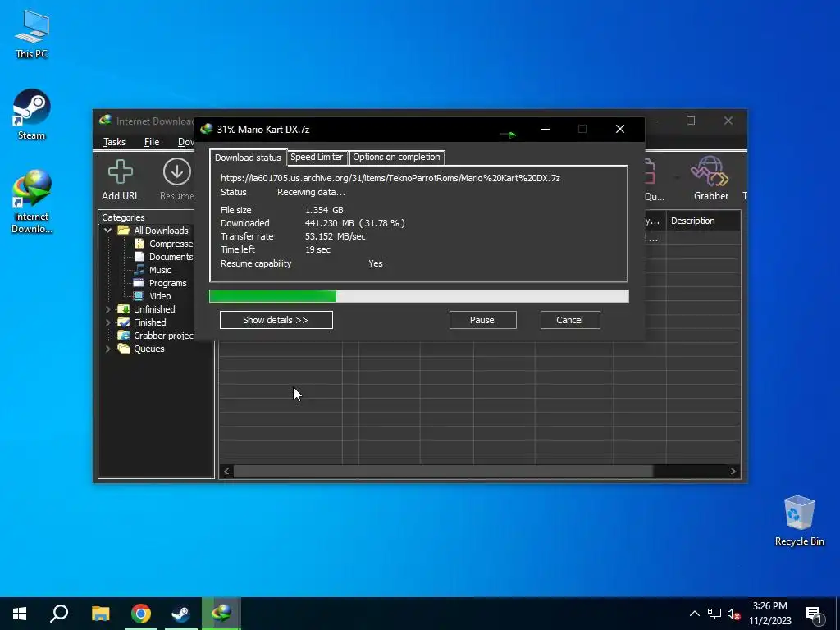The height and width of the screenshot is (630, 840).
Task: Click the 1.354 GB file size value
Action: pyautogui.click(x=324, y=210)
